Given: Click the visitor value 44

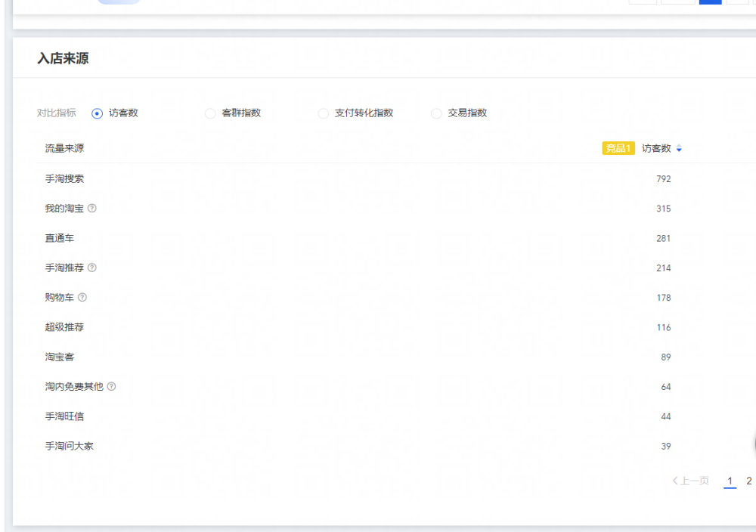Looking at the screenshot, I should coord(666,416).
